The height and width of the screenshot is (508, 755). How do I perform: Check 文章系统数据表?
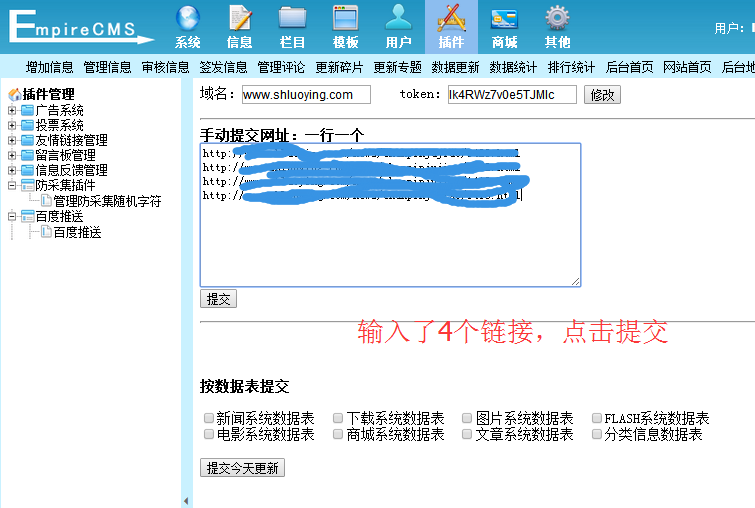[x=467, y=434]
